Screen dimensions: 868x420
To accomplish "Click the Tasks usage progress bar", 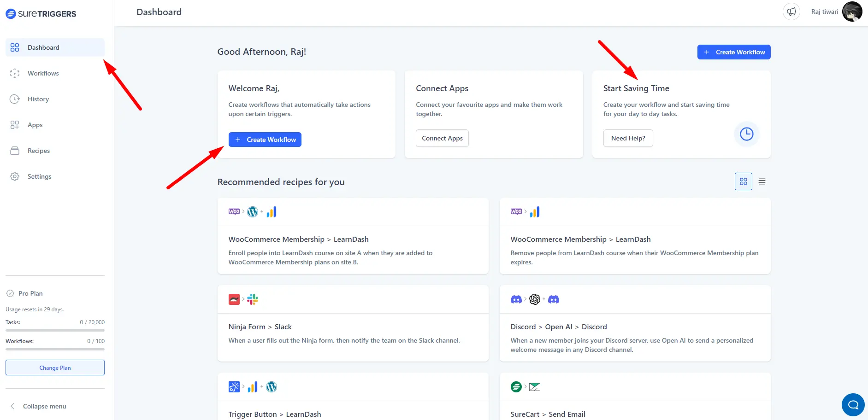I will (x=55, y=330).
